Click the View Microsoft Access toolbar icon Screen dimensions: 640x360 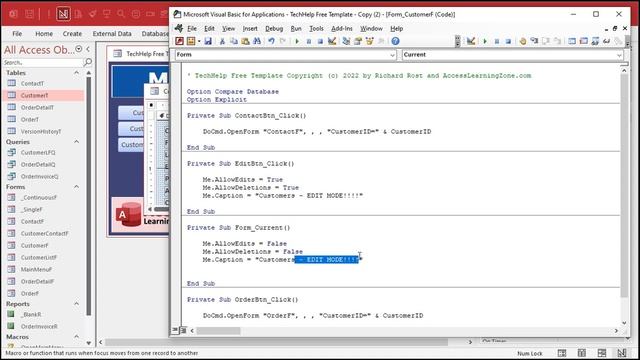pyautogui.click(x=179, y=41)
